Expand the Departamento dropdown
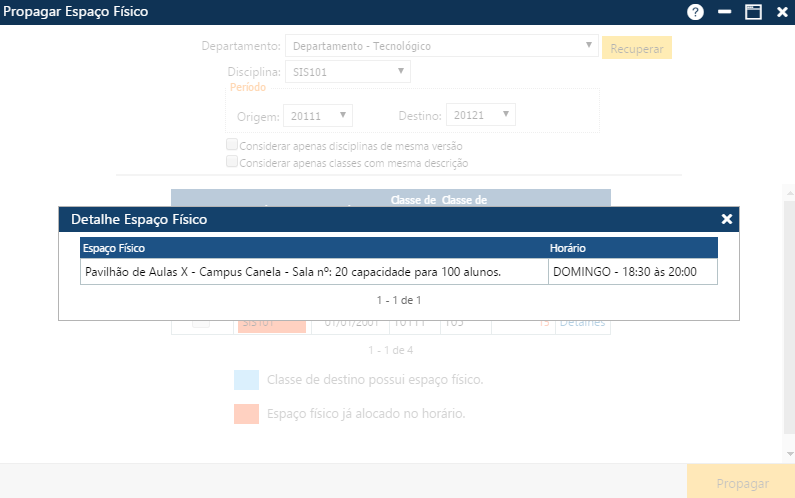The height and width of the screenshot is (498, 795). coord(589,46)
